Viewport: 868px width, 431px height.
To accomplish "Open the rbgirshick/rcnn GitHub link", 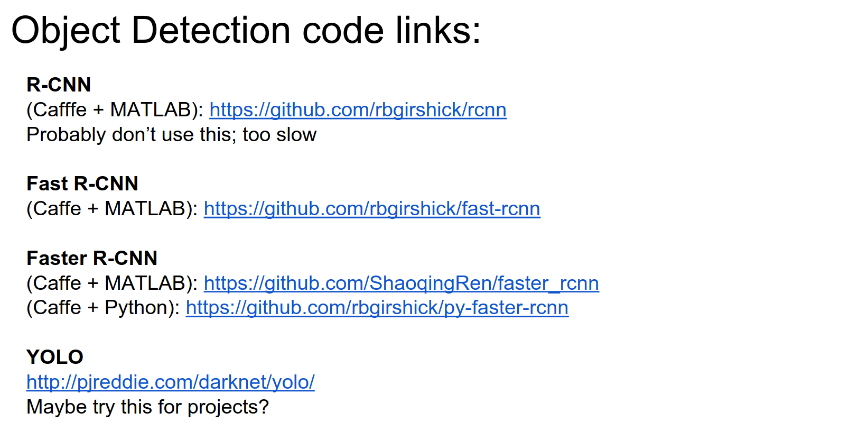I will pos(358,110).
